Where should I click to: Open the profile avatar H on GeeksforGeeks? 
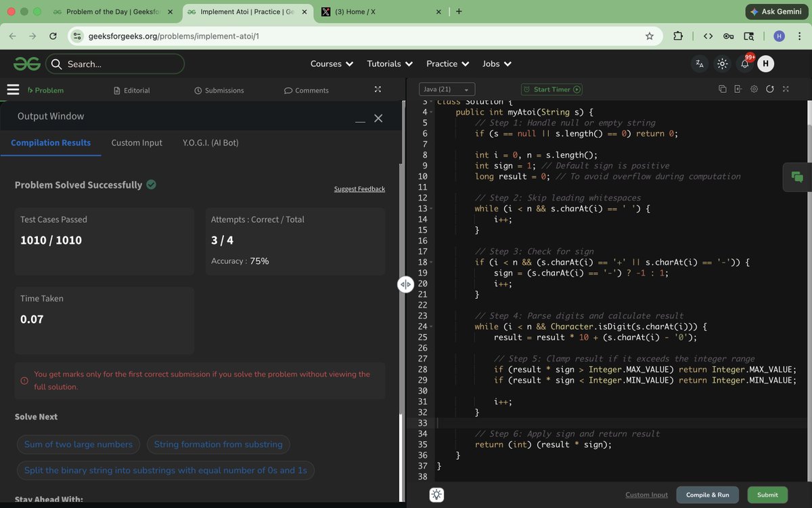click(x=765, y=64)
